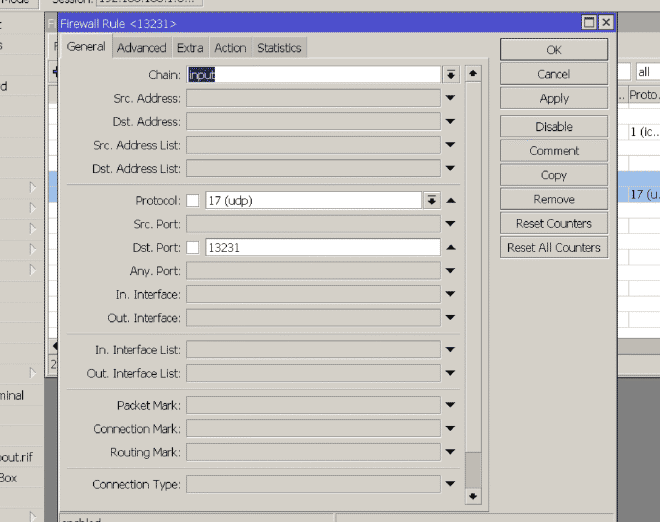Image resolution: width=660 pixels, height=522 pixels.
Task: Expand the In. Interface field
Action: 450,294
